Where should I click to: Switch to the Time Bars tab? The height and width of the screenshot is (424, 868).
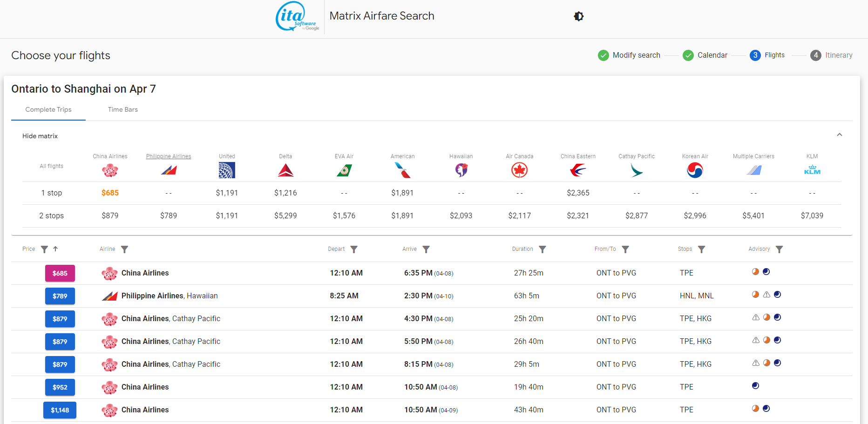click(x=122, y=110)
